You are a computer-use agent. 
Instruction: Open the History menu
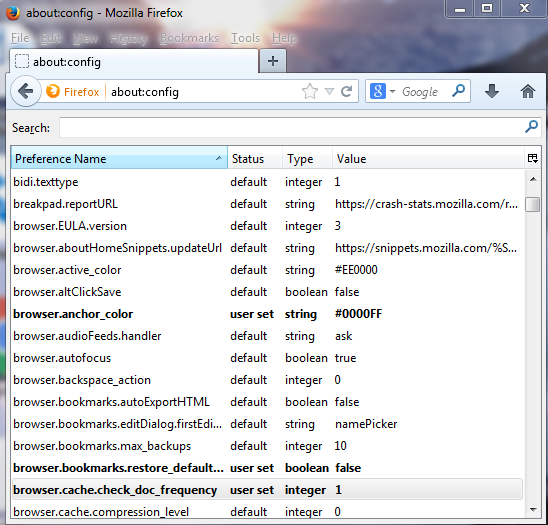coord(129,38)
